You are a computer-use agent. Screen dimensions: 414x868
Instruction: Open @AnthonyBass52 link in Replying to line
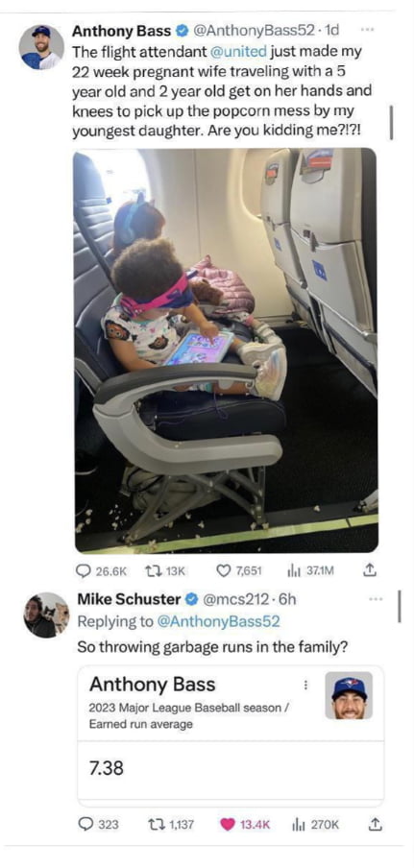(x=218, y=621)
